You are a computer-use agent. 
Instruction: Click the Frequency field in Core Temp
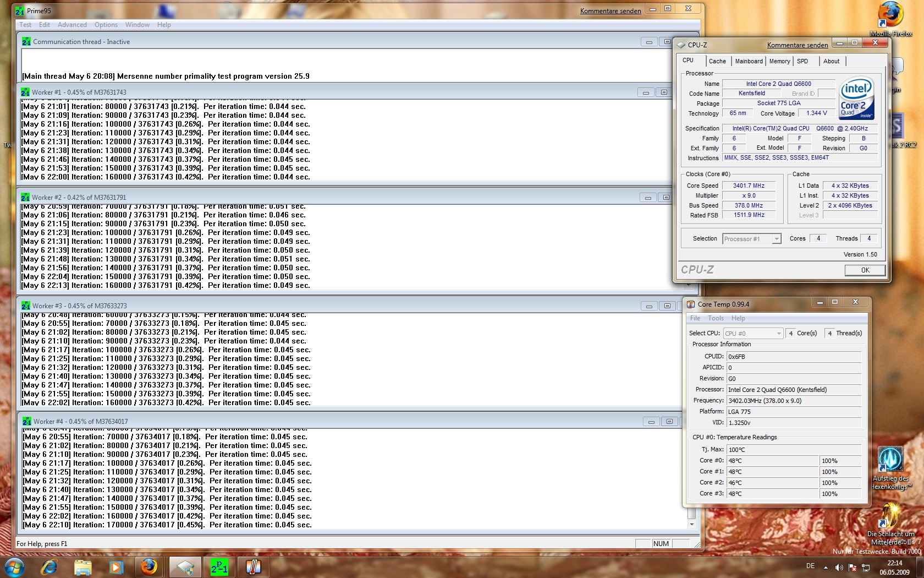coord(794,401)
